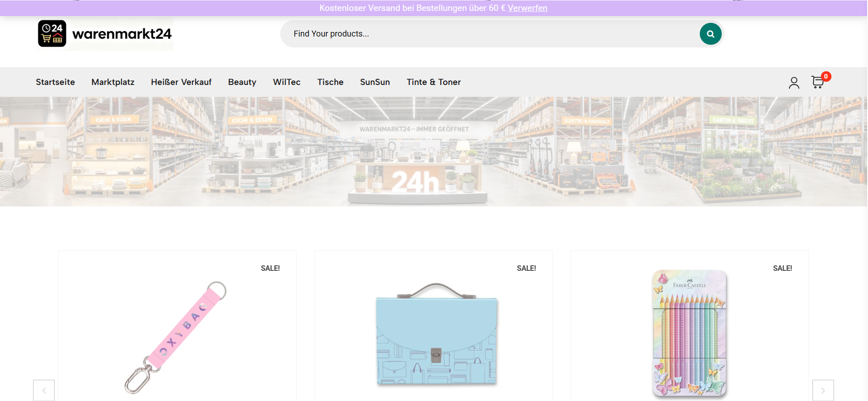The height and width of the screenshot is (401, 868).
Task: Open the blue briefcase folder product
Action: click(x=437, y=334)
